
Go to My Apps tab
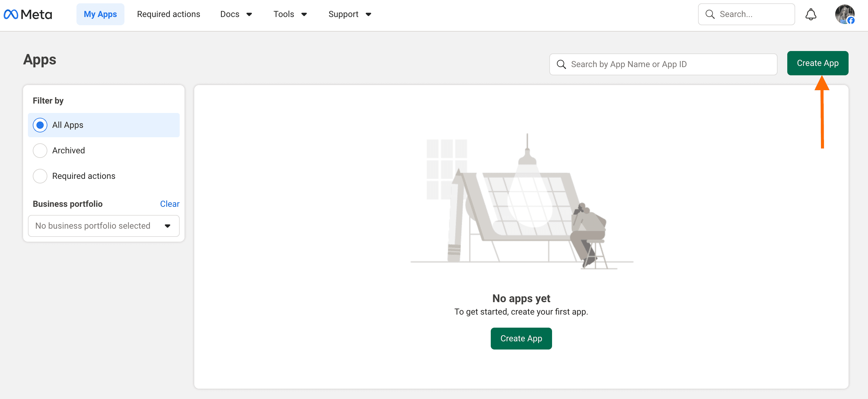pos(100,14)
